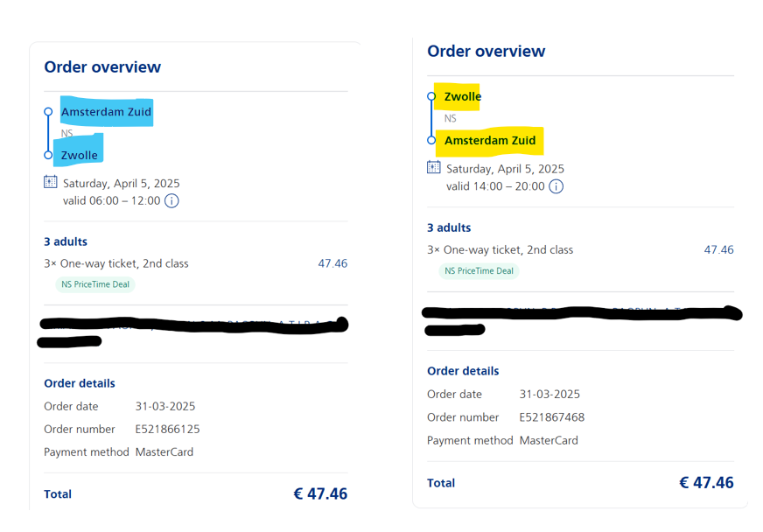
Task: Click calendar icon in left order overview
Action: (51, 182)
